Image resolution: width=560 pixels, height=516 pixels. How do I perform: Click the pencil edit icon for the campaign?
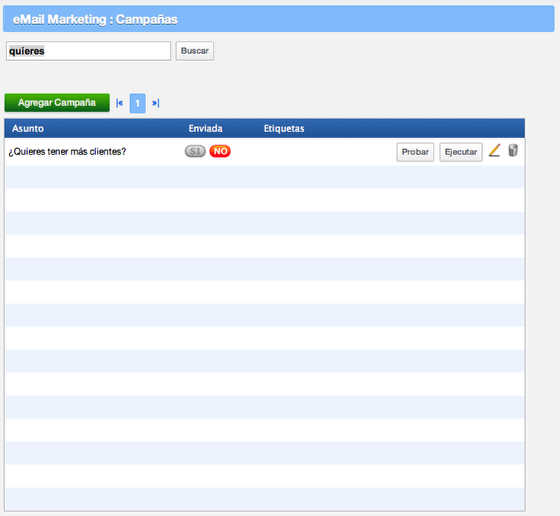495,150
